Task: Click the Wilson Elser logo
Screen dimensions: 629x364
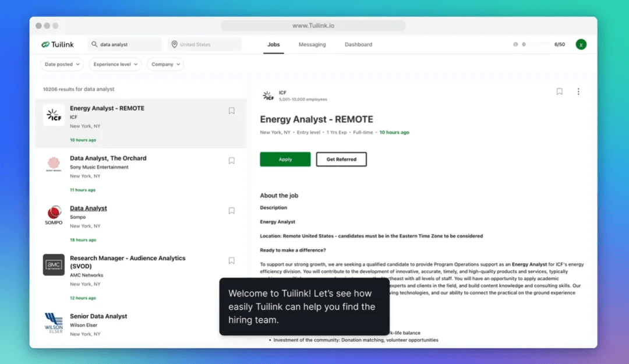Action: [54, 323]
